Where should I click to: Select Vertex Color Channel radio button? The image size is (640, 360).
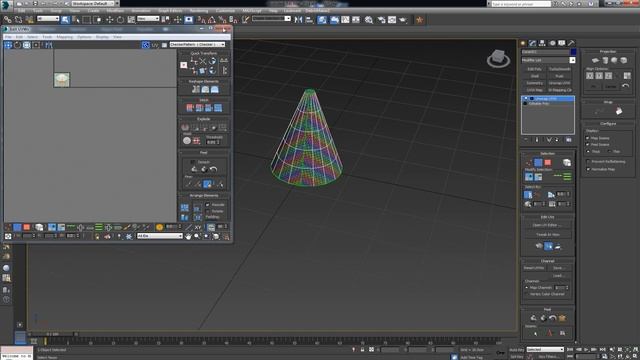527,294
